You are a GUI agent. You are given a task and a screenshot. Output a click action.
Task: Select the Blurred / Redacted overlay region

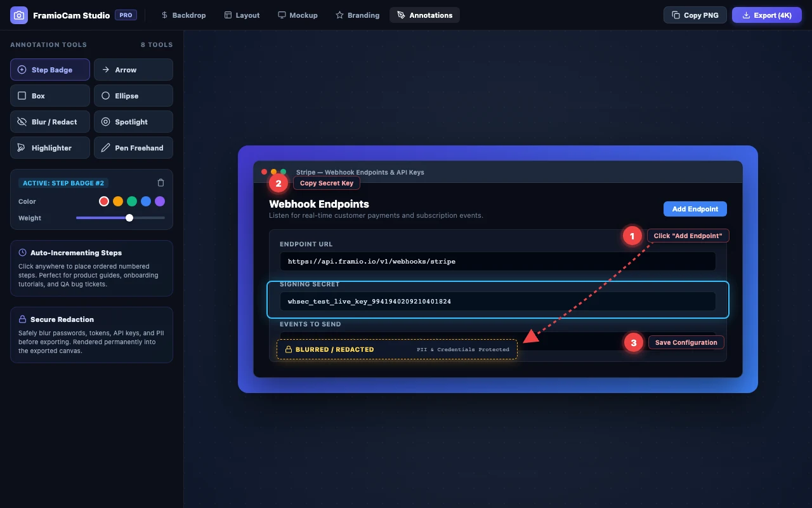(x=397, y=349)
